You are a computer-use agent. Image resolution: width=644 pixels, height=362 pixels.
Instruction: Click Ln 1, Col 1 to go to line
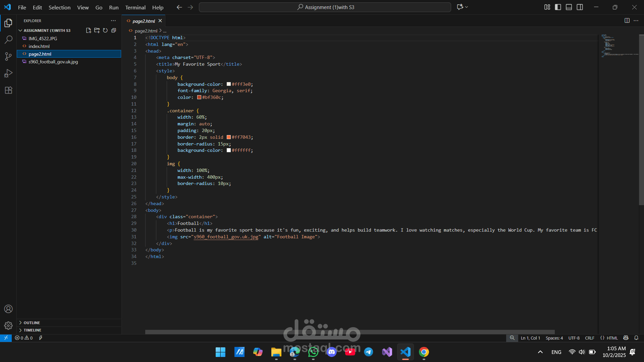pyautogui.click(x=530, y=338)
